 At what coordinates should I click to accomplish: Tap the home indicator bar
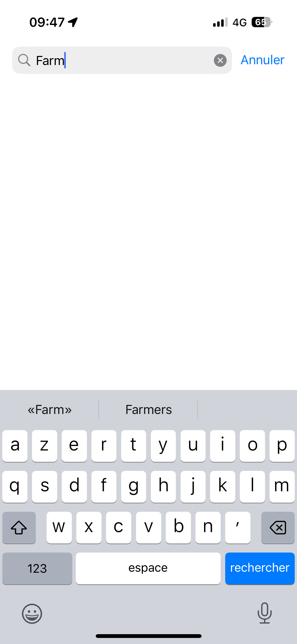(148, 636)
